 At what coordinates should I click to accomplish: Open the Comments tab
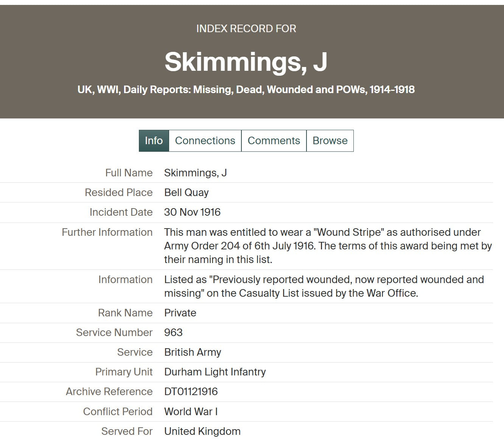coord(274,141)
